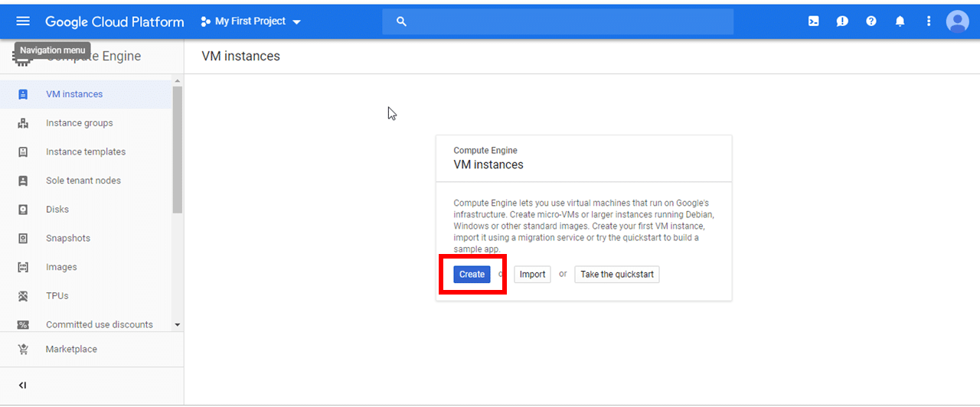
Task: Click the TPUs icon
Action: coord(23,296)
